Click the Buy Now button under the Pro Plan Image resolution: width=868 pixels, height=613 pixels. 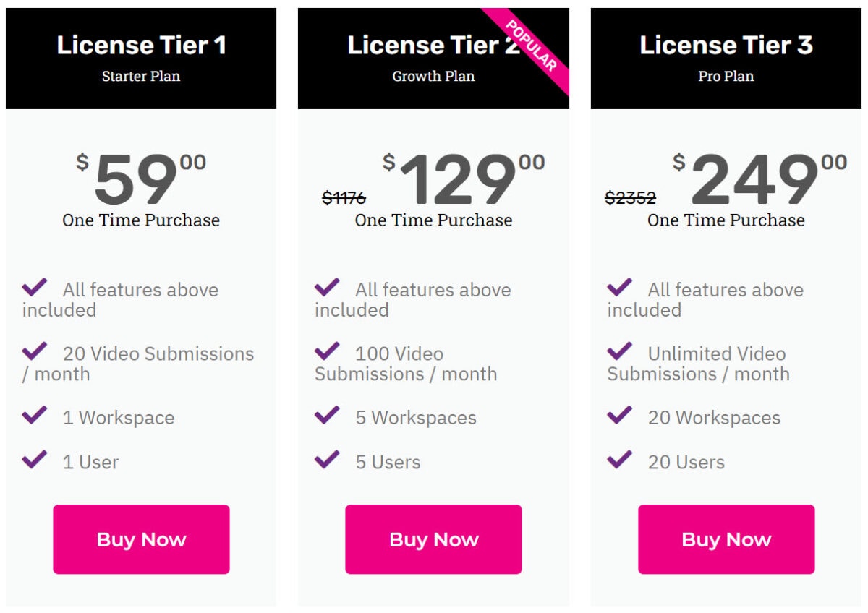(726, 539)
